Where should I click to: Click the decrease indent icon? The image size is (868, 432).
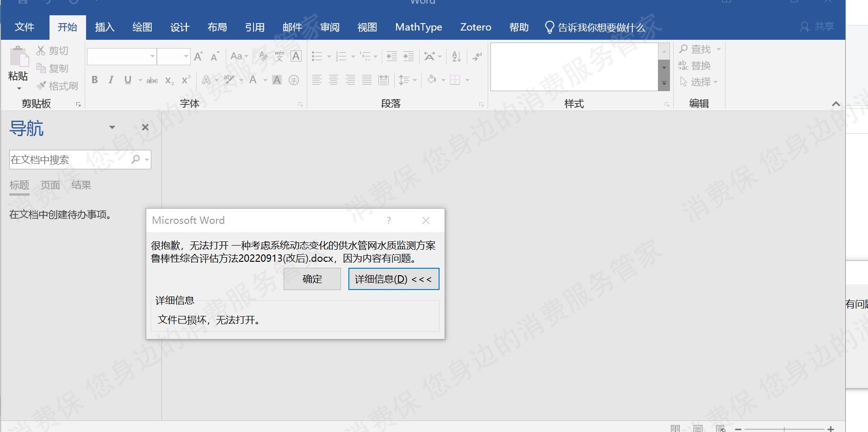(392, 56)
